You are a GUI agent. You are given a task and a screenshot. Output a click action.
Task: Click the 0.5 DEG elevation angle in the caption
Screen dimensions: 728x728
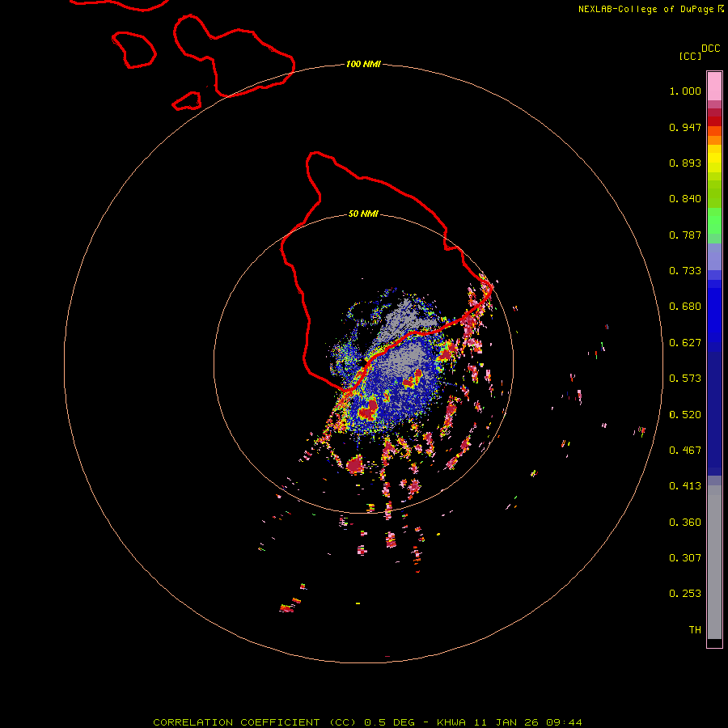point(390,722)
